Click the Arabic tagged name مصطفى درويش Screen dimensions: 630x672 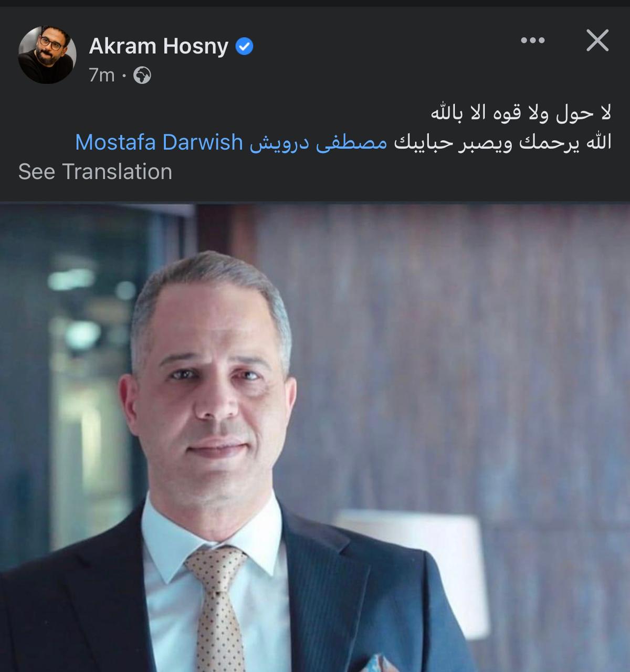coord(318,142)
